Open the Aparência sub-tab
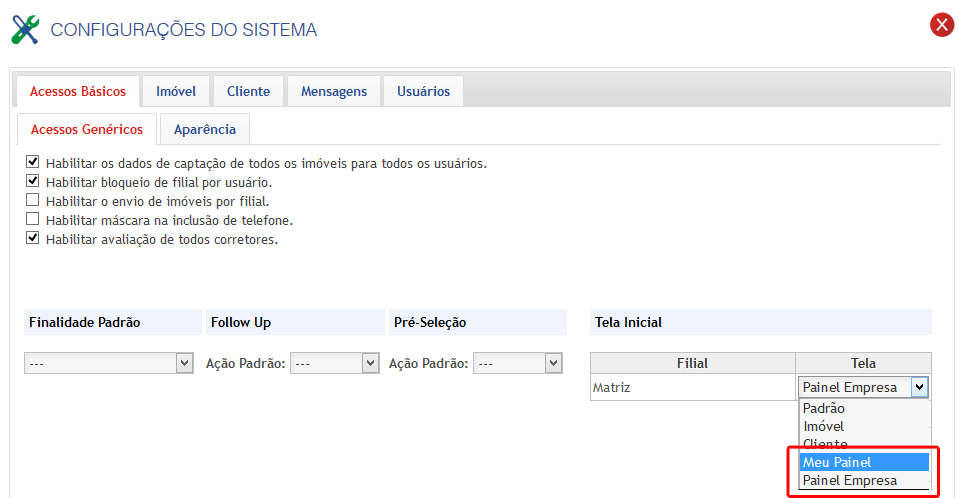 point(205,129)
